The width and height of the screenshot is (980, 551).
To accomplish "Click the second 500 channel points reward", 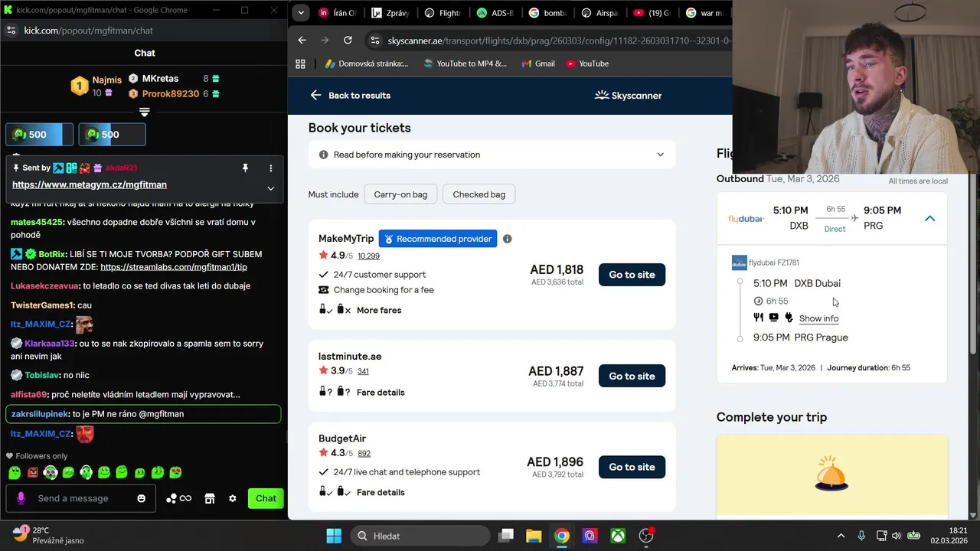I will click(x=112, y=135).
